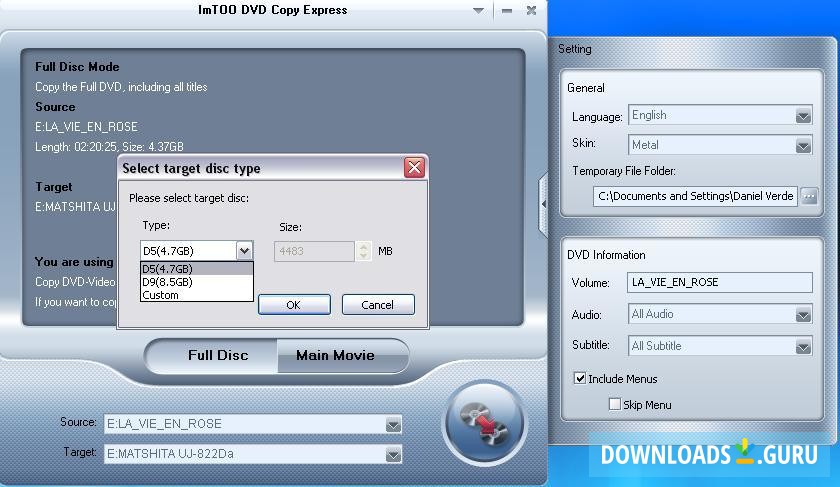The width and height of the screenshot is (840, 487).
Task: Select D5(4.7GB) in the type list
Action: point(197,268)
